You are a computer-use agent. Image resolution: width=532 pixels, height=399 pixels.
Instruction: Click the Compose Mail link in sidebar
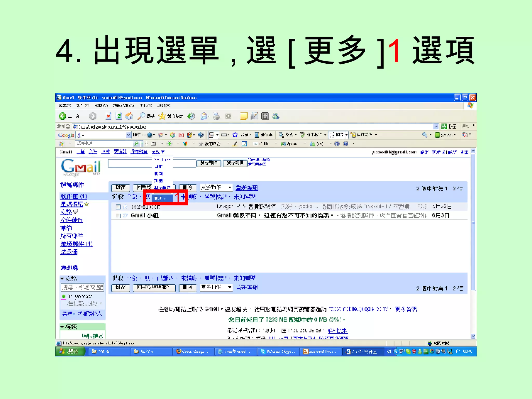click(72, 185)
